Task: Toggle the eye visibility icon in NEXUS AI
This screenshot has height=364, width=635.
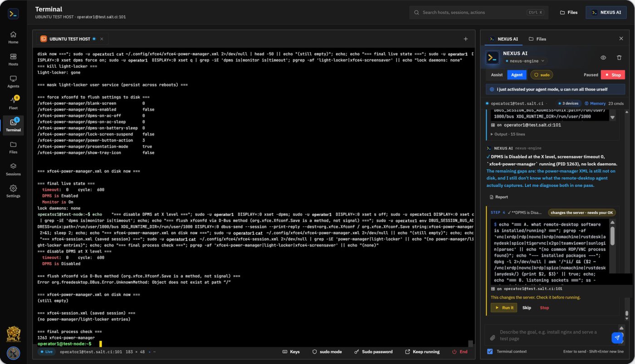Action: 603,58
